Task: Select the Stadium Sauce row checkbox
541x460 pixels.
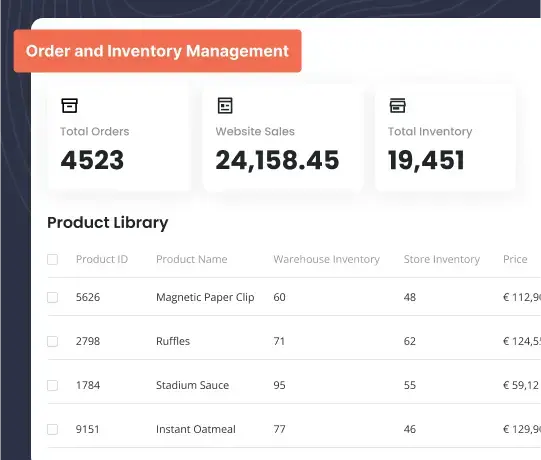Action: [x=52, y=385]
